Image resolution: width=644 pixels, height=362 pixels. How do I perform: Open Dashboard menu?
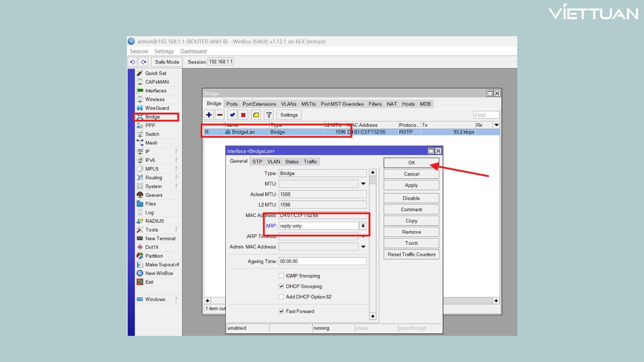coord(193,51)
